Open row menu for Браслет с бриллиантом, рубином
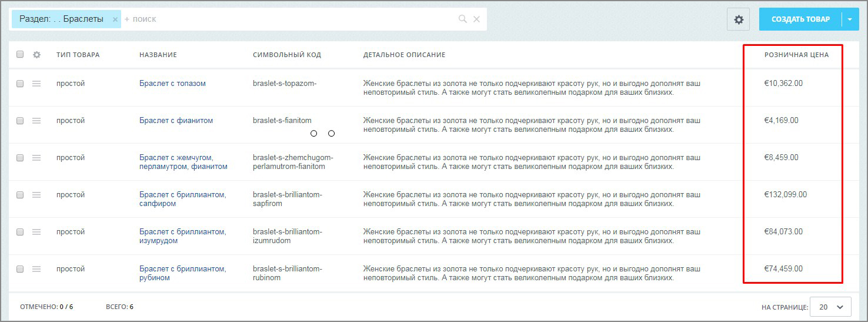868x322 pixels. 36,269
